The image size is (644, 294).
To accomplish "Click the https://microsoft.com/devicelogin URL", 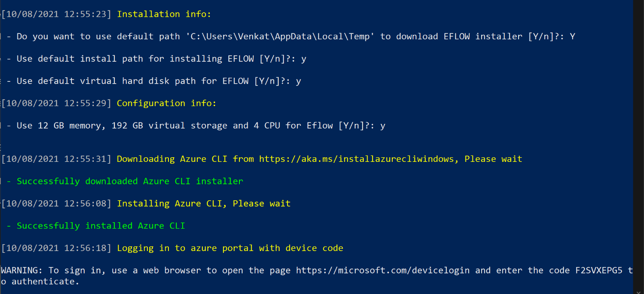I will coord(383,270).
